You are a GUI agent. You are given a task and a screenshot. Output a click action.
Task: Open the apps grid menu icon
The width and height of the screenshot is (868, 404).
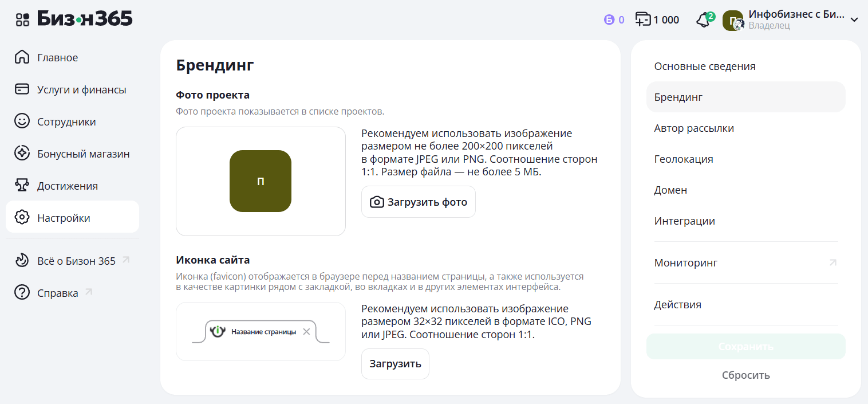pyautogui.click(x=22, y=19)
